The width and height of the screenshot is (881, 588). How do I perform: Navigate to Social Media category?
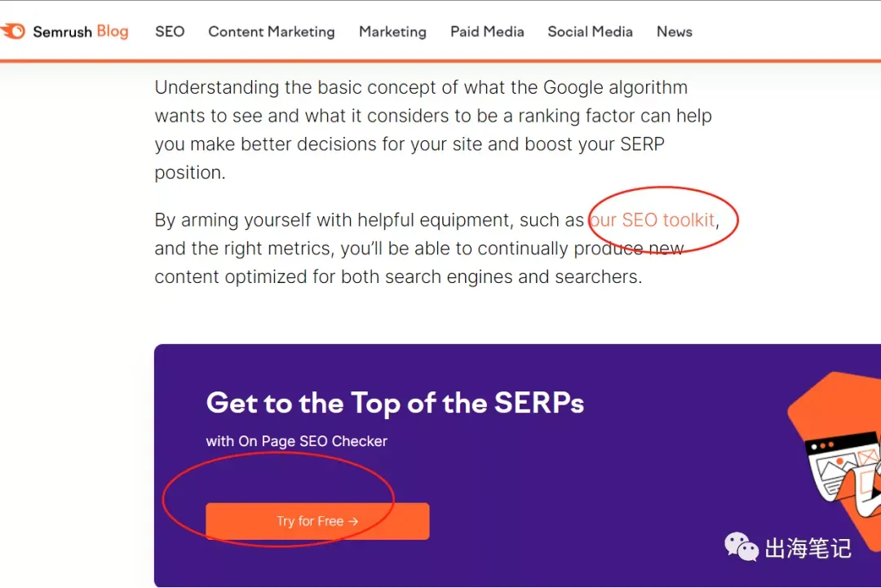(590, 32)
